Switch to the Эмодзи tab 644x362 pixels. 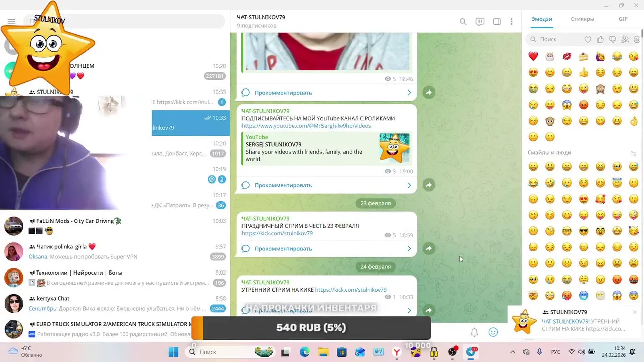click(x=542, y=19)
